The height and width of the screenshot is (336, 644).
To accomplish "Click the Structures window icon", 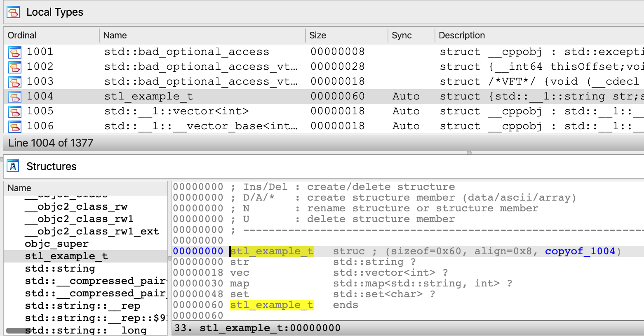I will [x=13, y=166].
